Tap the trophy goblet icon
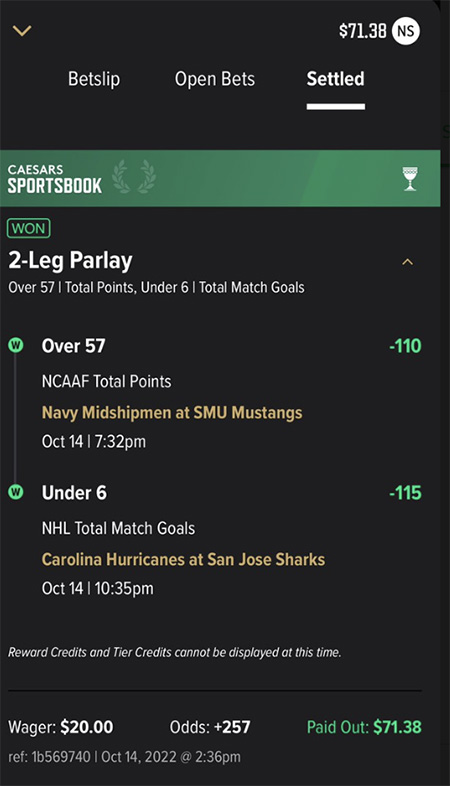The image size is (450, 786). [x=410, y=179]
